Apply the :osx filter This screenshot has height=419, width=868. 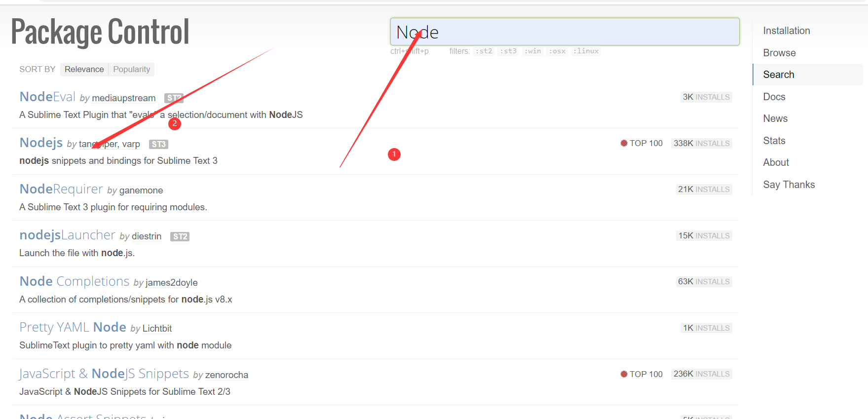click(x=557, y=51)
